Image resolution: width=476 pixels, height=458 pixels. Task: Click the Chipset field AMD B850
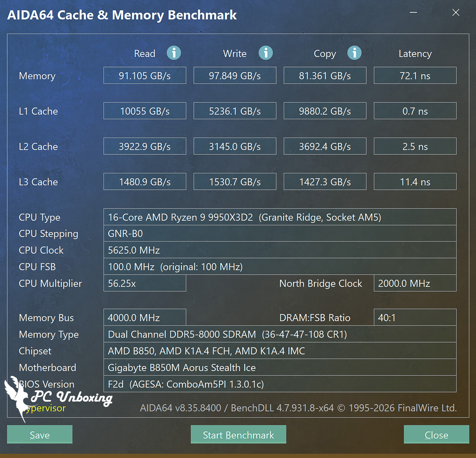(x=280, y=351)
